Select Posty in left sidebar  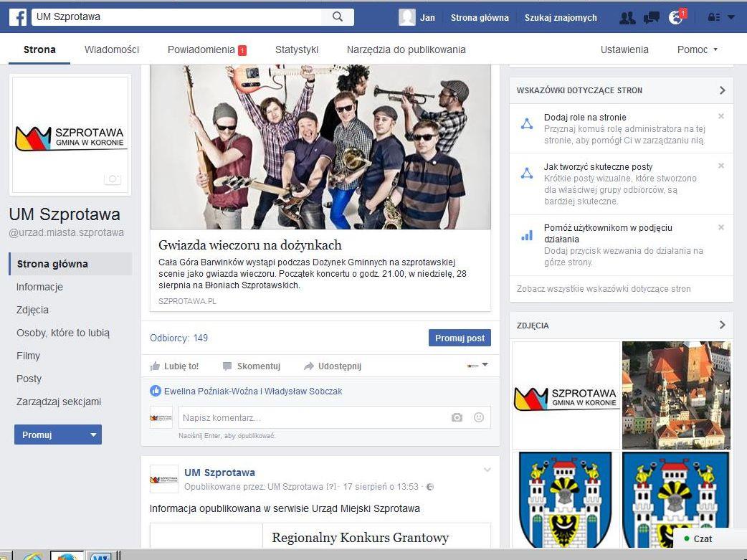pyautogui.click(x=29, y=379)
